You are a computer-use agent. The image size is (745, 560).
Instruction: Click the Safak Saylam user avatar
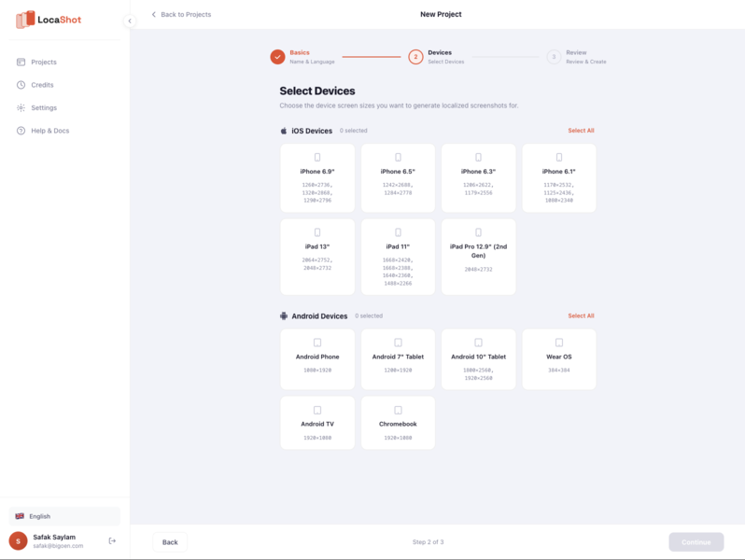(18, 541)
